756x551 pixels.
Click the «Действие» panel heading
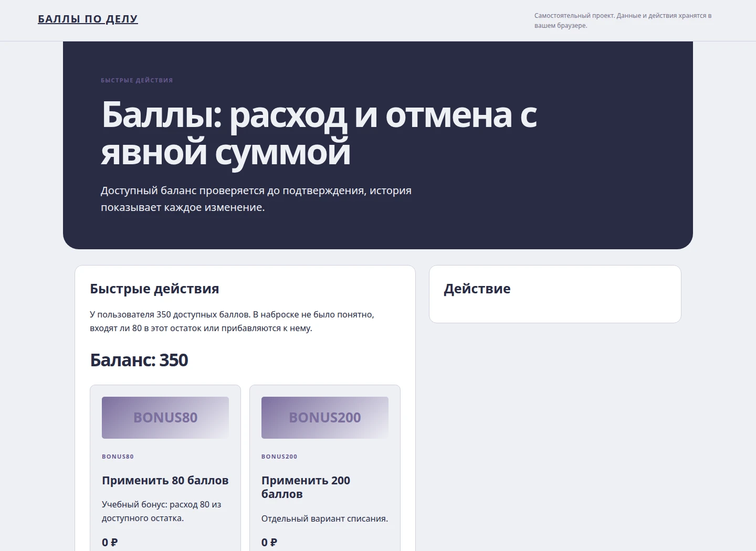(x=477, y=289)
